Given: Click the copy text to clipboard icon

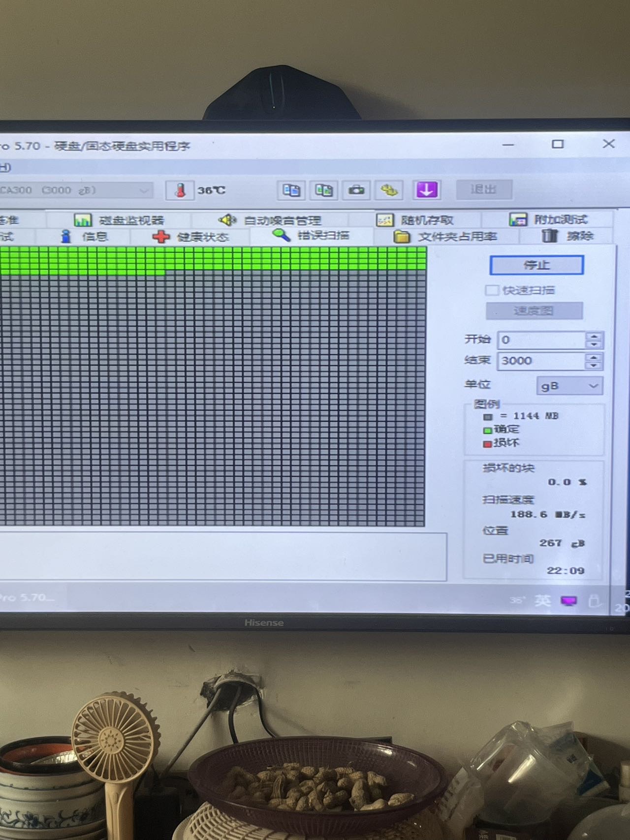Looking at the screenshot, I should pos(291,190).
